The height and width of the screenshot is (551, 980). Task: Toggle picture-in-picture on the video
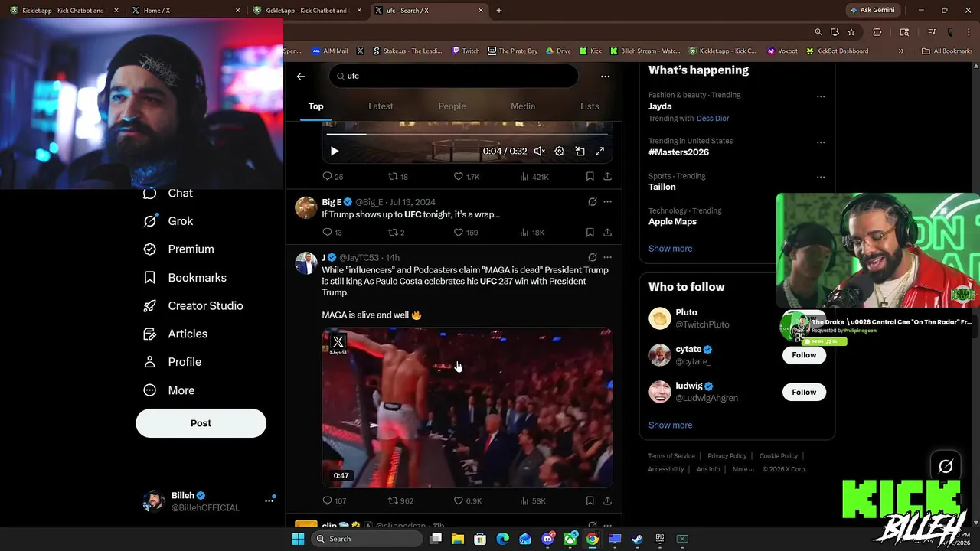[x=580, y=152]
